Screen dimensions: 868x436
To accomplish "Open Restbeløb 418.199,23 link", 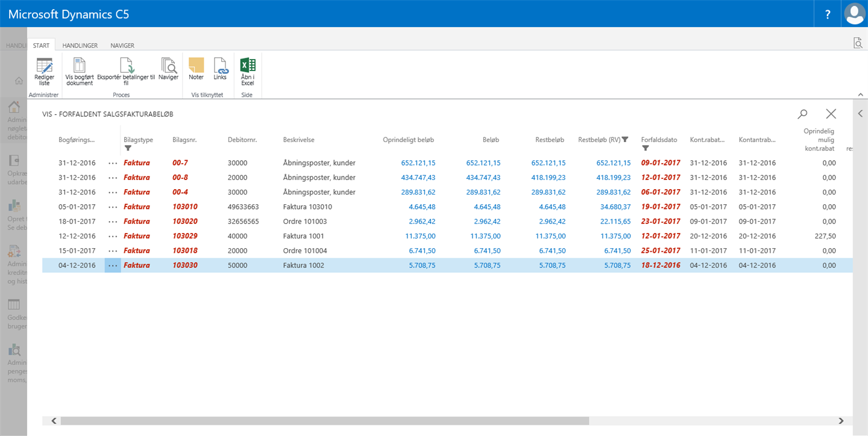I will coord(549,178).
